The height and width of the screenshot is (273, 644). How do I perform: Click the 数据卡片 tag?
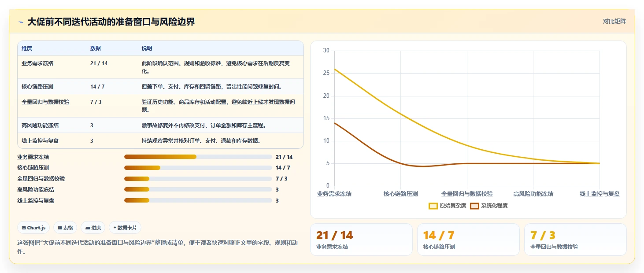125,228
